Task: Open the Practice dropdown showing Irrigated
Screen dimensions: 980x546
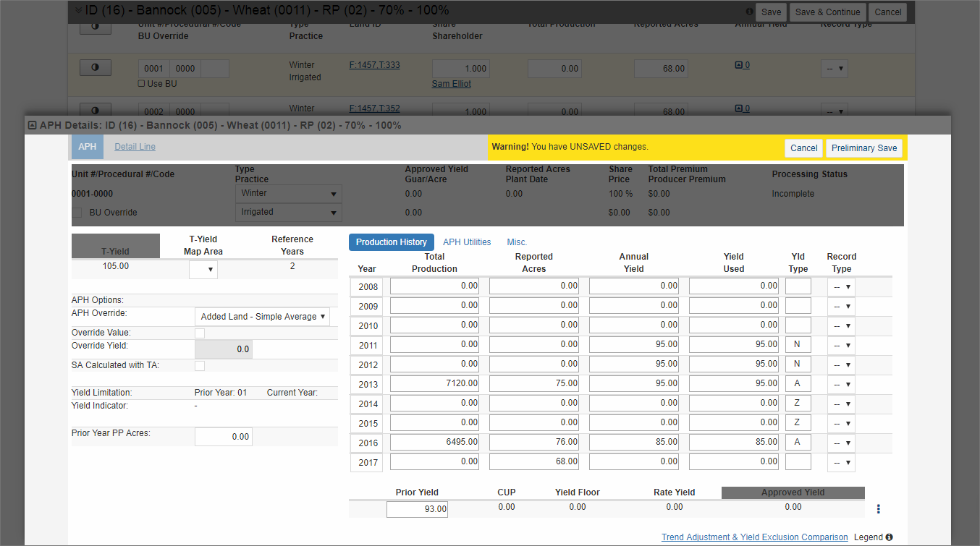Action: 288,213
